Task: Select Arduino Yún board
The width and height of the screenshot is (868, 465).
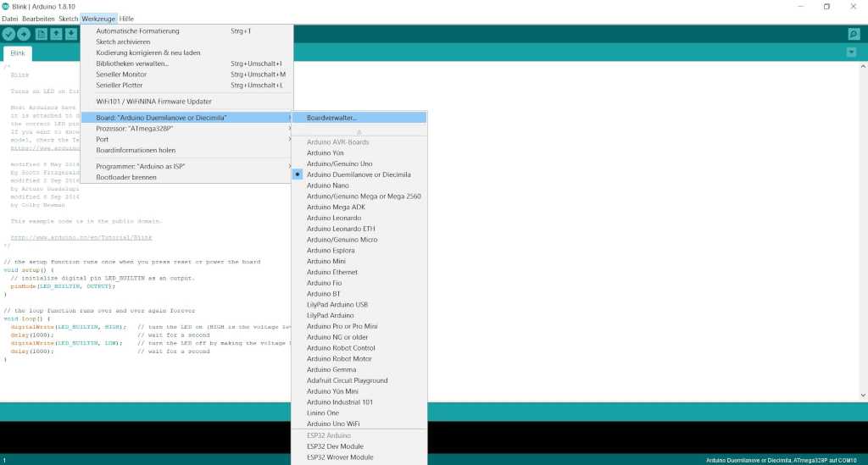Action: (359, 153)
